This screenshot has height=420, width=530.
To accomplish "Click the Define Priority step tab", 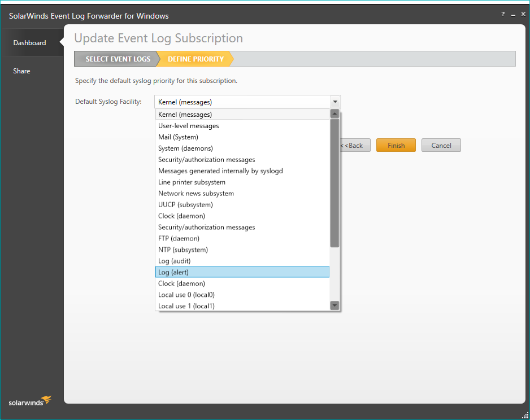I will (196, 59).
